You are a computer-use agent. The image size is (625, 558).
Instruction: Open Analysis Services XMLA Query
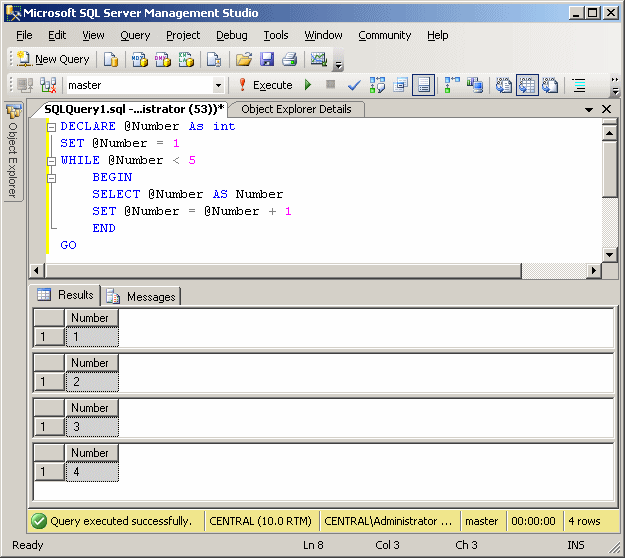[186, 59]
